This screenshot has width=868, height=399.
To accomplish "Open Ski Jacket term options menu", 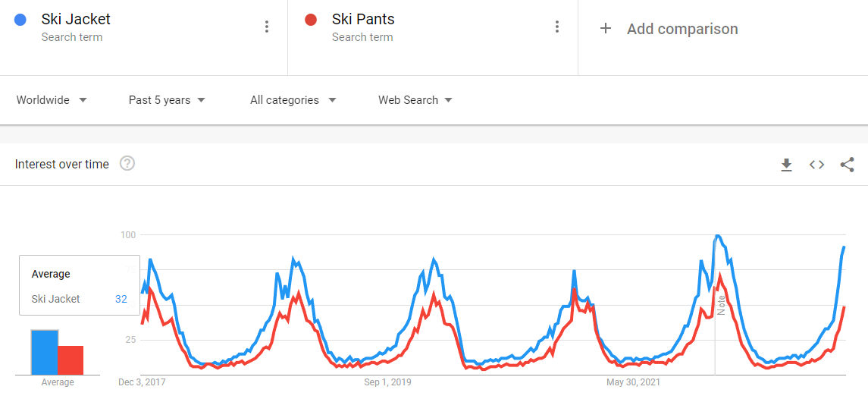I will [266, 27].
